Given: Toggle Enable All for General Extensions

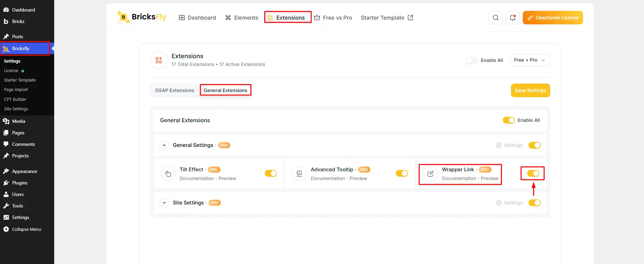Looking at the screenshot, I should 509,120.
